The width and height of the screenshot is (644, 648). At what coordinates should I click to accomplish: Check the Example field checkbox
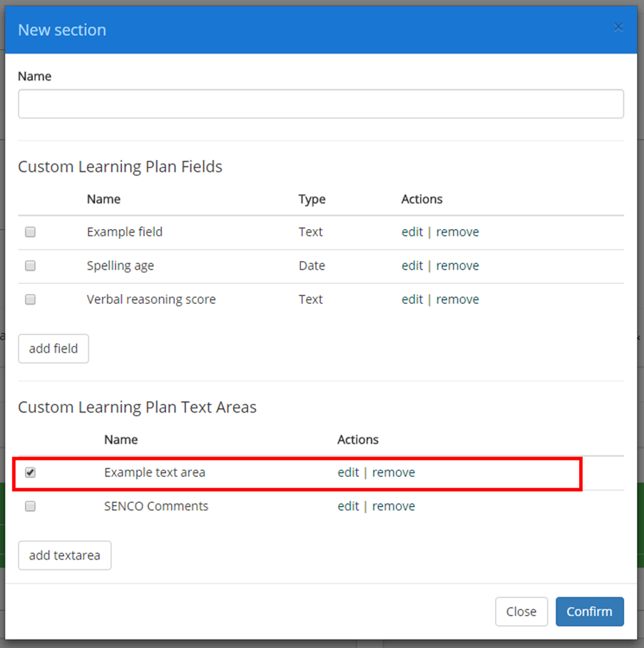point(30,232)
